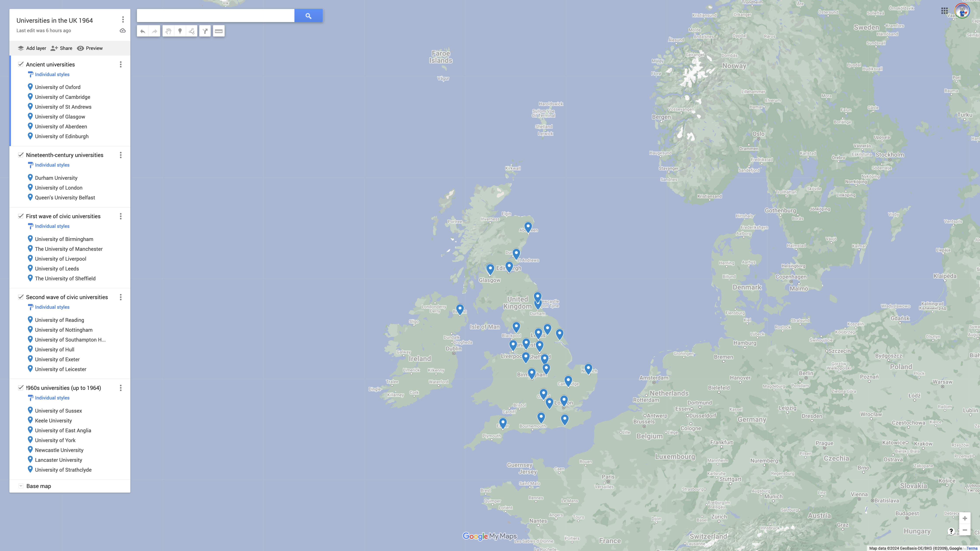Expand the Base map section
This screenshot has height=551, width=980.
(21, 486)
